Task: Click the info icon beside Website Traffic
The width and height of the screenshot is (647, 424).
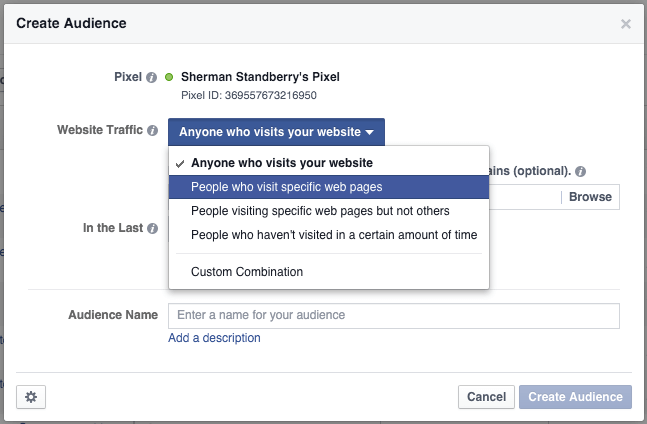Action: 152,131
